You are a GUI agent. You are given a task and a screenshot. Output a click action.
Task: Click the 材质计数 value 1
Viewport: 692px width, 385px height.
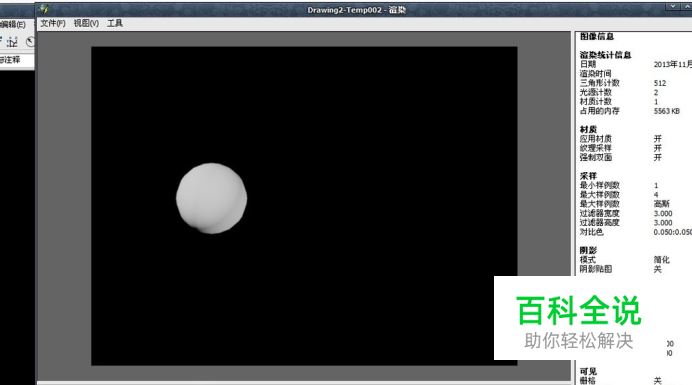pyautogui.click(x=656, y=102)
